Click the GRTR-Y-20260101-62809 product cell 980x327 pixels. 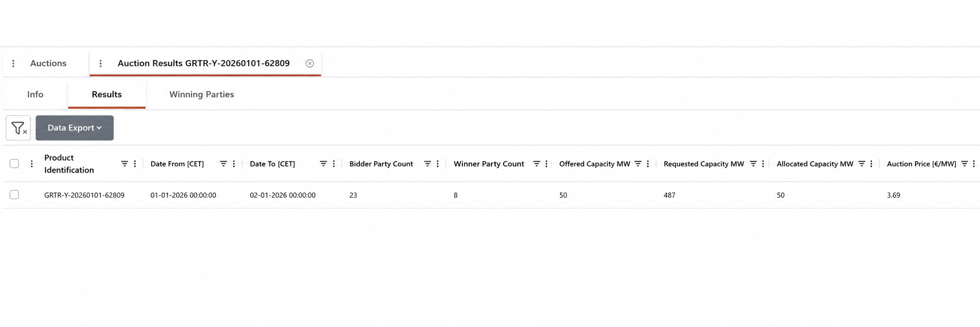(84, 195)
